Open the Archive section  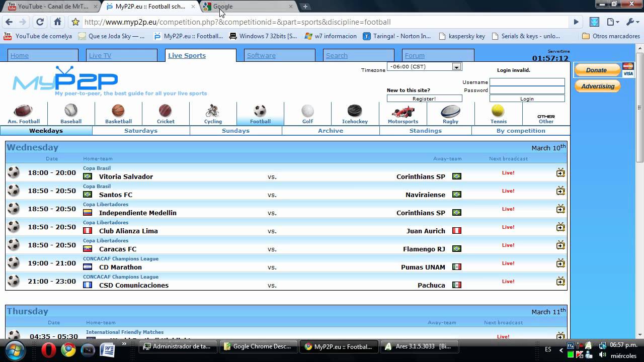tap(331, 131)
